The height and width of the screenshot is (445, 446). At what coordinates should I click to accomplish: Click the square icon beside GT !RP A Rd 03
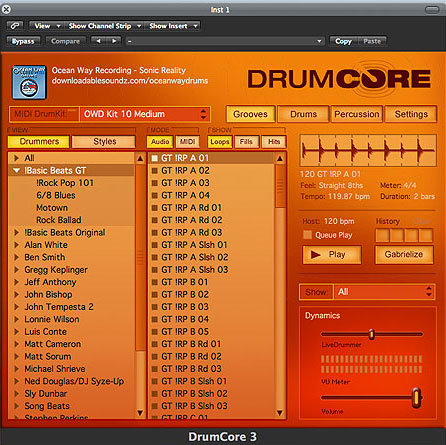tap(154, 232)
